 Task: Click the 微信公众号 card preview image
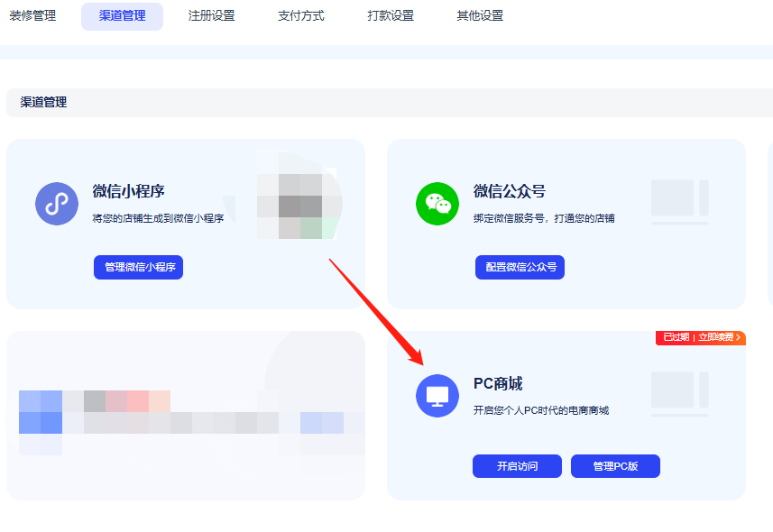[x=679, y=202]
